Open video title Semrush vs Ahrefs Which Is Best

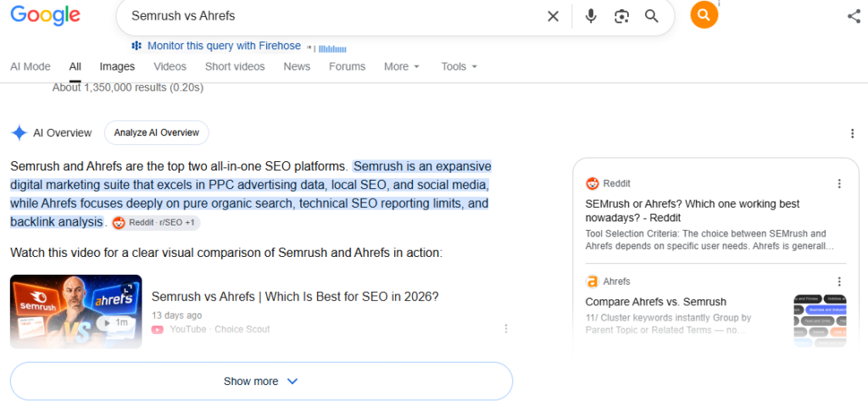point(295,297)
